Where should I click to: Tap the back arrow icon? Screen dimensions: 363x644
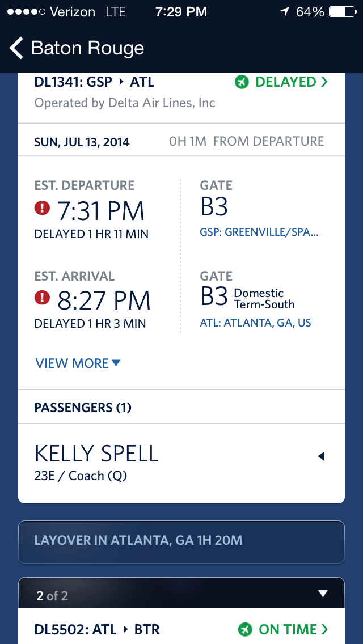point(16,48)
